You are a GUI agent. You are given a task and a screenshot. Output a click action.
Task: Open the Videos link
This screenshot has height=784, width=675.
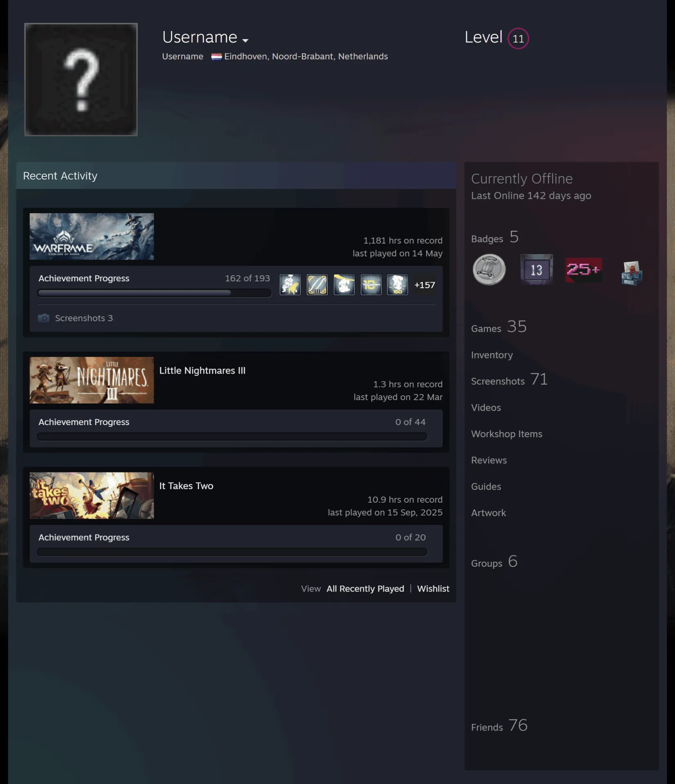pos(486,408)
